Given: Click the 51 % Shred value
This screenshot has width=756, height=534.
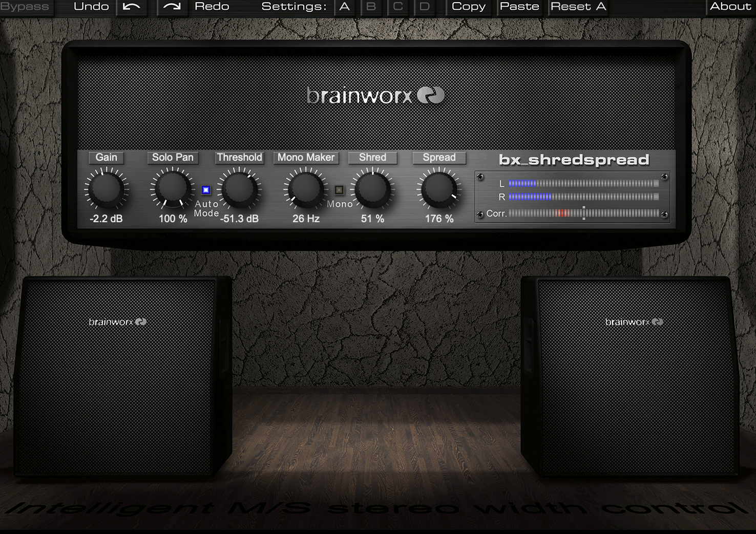Looking at the screenshot, I should click(372, 219).
